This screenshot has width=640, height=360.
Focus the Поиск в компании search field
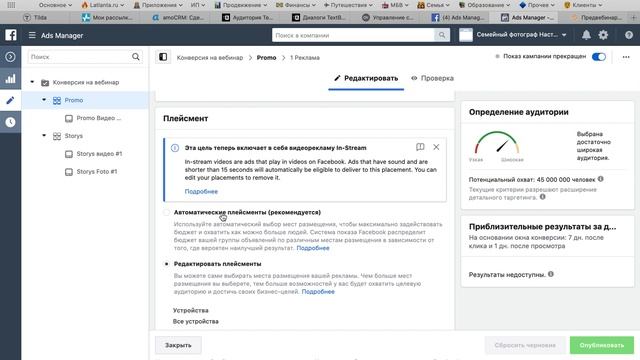coord(353,35)
